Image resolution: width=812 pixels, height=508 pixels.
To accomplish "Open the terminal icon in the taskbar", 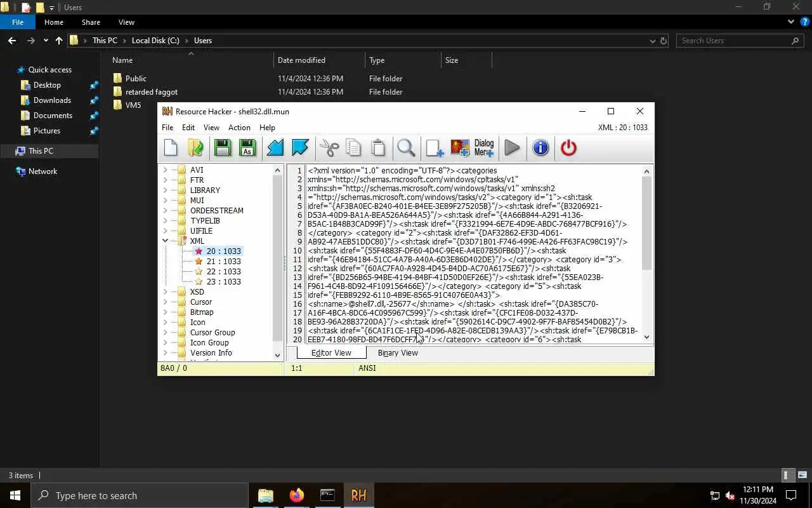I will tap(327, 495).
